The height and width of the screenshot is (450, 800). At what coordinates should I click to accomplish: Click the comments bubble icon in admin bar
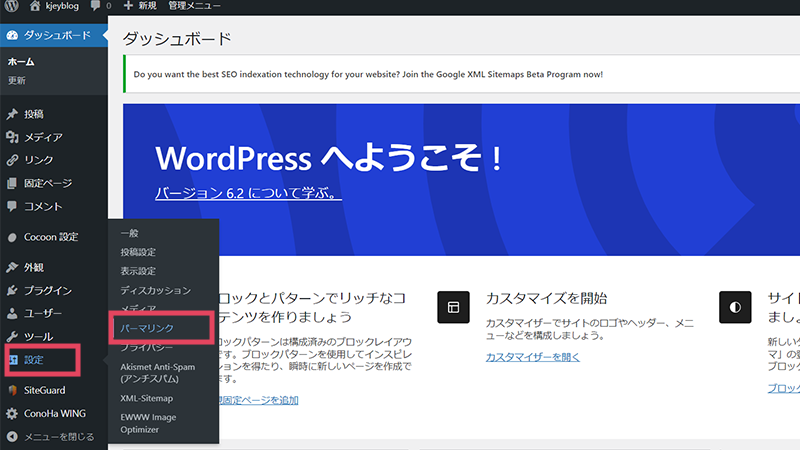click(x=95, y=6)
